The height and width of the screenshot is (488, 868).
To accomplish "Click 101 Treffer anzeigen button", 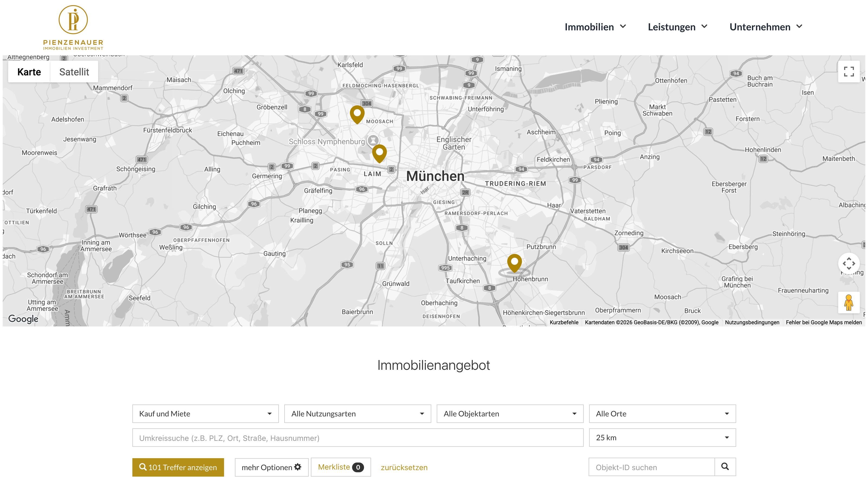I will coord(178,467).
